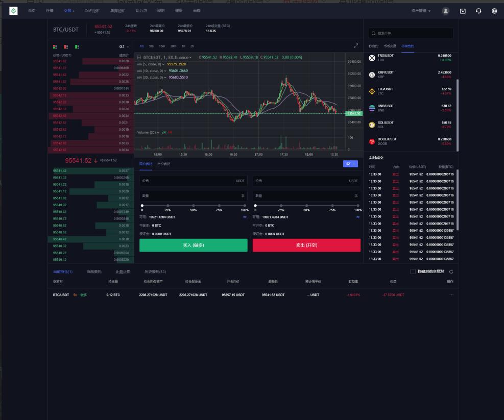Select the 1h chart interval
The height and width of the screenshot is (420, 504).
[184, 46]
